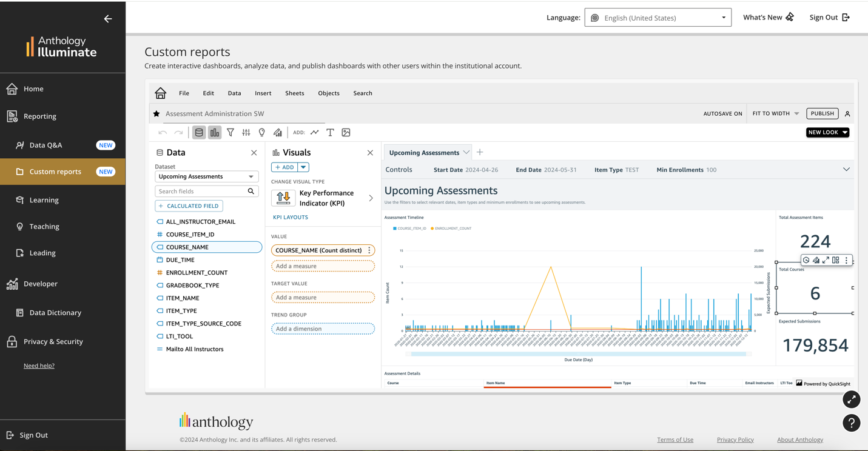Open the File menu

[x=184, y=93]
